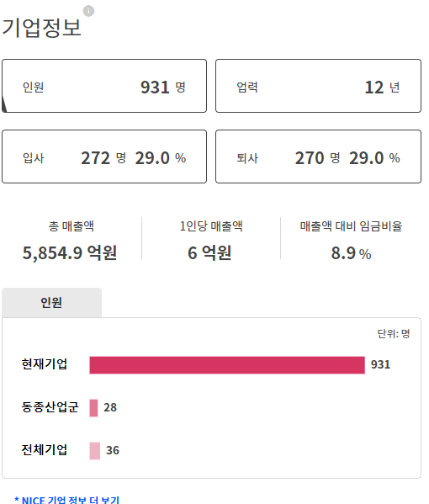Click the 기업정보 heading text
The height and width of the screenshot is (504, 429).
(41, 28)
